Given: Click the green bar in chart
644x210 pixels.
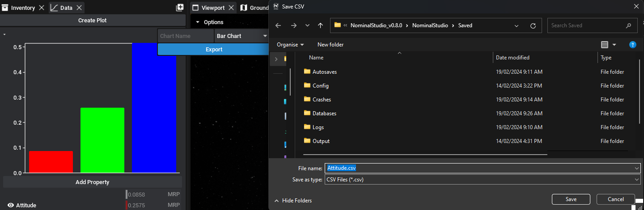Looking at the screenshot, I should (x=102, y=140).
